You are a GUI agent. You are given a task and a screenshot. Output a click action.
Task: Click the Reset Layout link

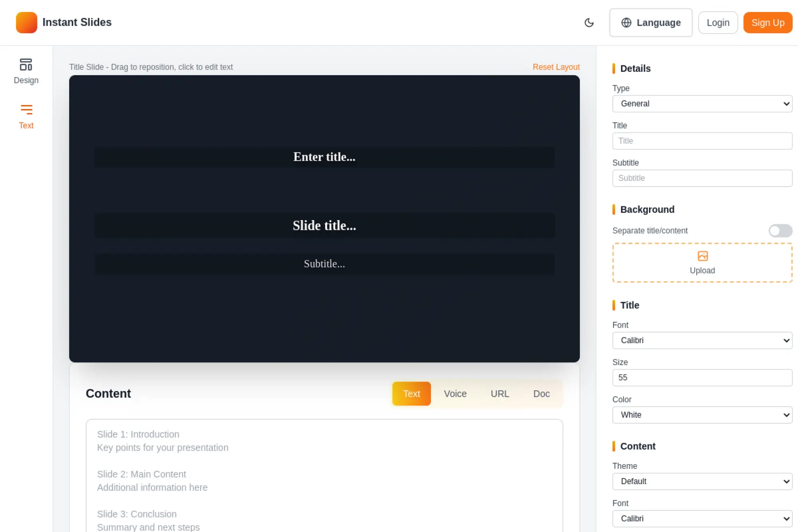556,67
